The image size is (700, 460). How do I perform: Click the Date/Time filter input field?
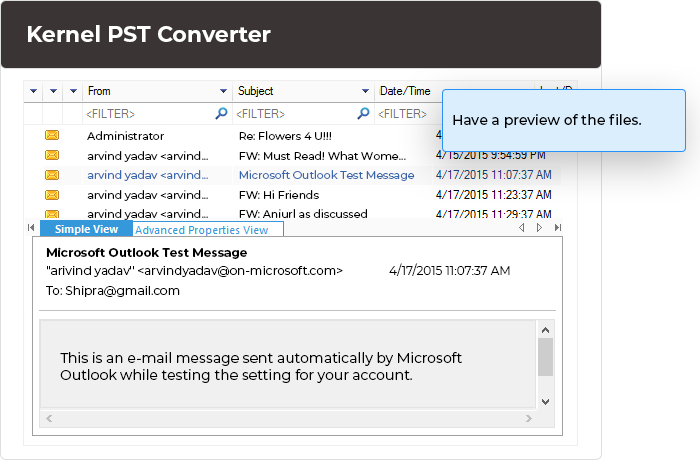(x=408, y=114)
